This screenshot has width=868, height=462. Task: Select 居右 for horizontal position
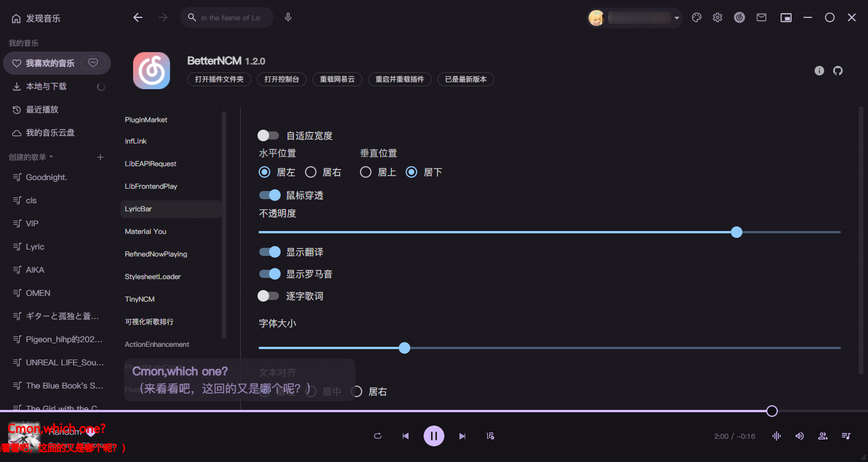(311, 172)
